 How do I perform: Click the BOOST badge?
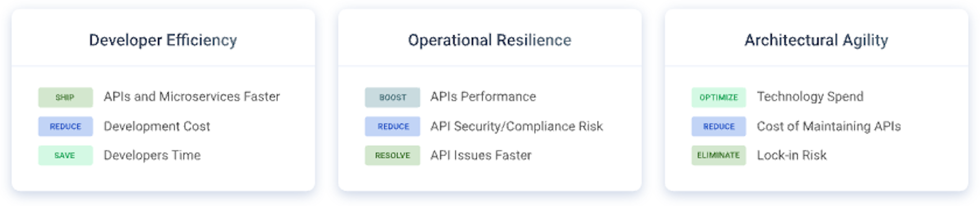[x=392, y=97]
